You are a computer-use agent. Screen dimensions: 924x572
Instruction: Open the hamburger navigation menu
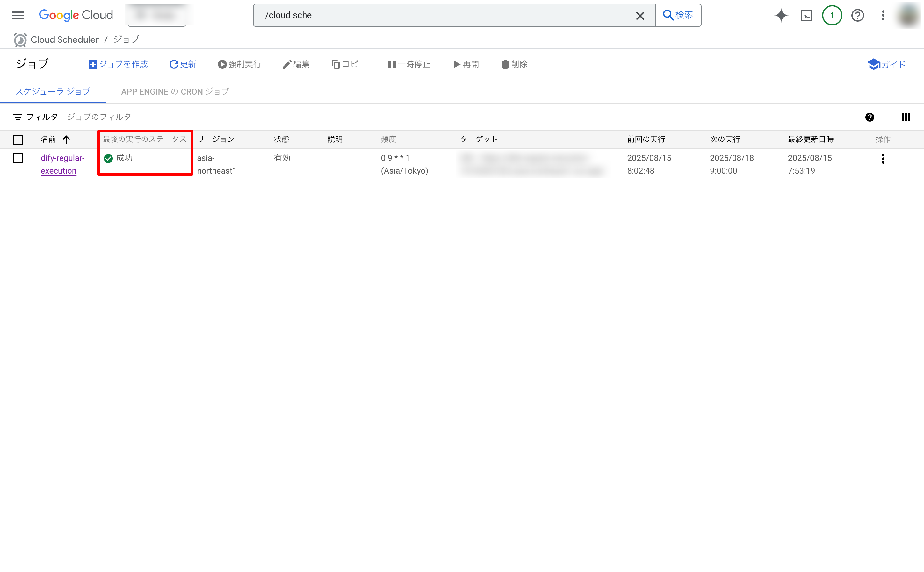tap(18, 15)
